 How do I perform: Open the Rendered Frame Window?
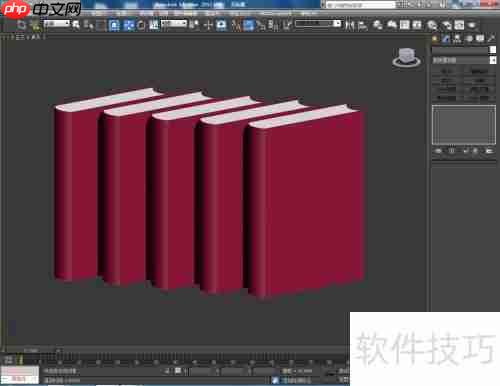459,25
